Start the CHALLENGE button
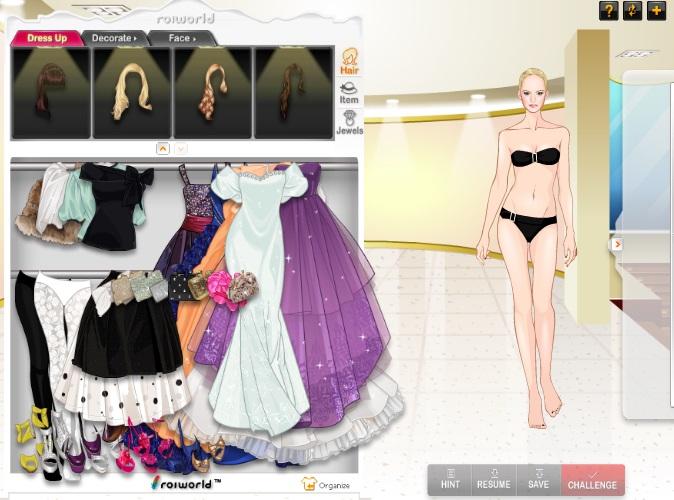 click(593, 480)
